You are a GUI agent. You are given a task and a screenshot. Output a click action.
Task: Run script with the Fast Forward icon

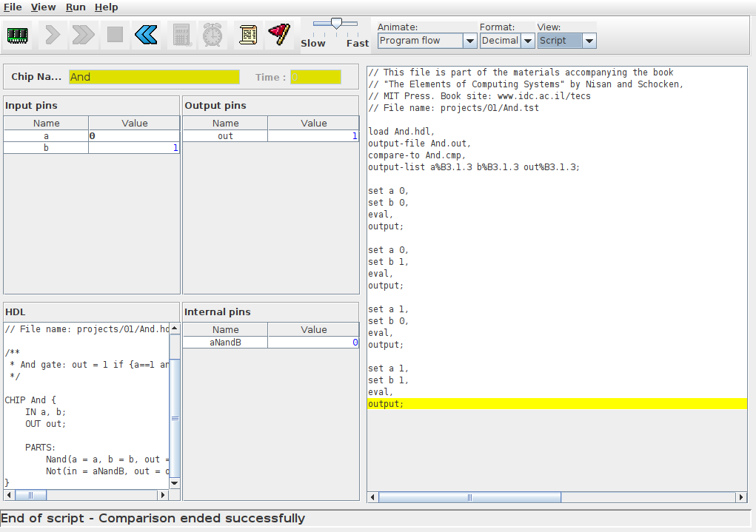click(84, 35)
